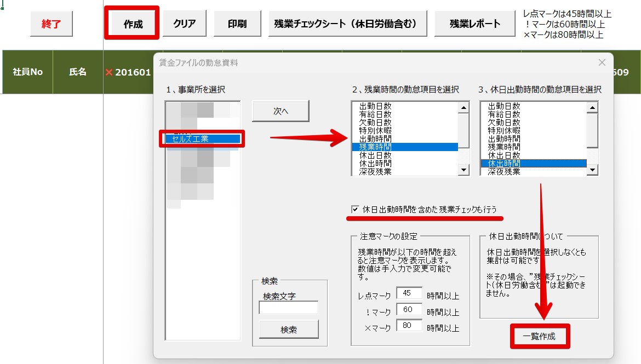641x364 pixels.
Task: Focus the ！マーク hours field
Action: tap(409, 310)
